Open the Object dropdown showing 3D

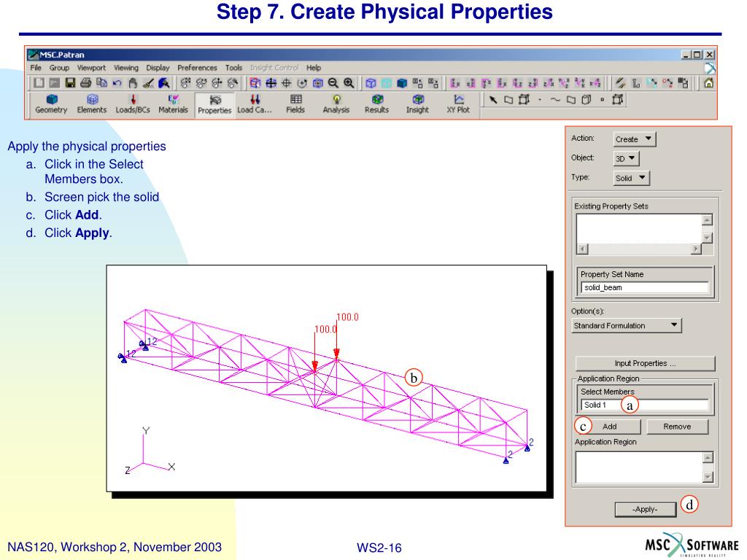[x=626, y=158]
